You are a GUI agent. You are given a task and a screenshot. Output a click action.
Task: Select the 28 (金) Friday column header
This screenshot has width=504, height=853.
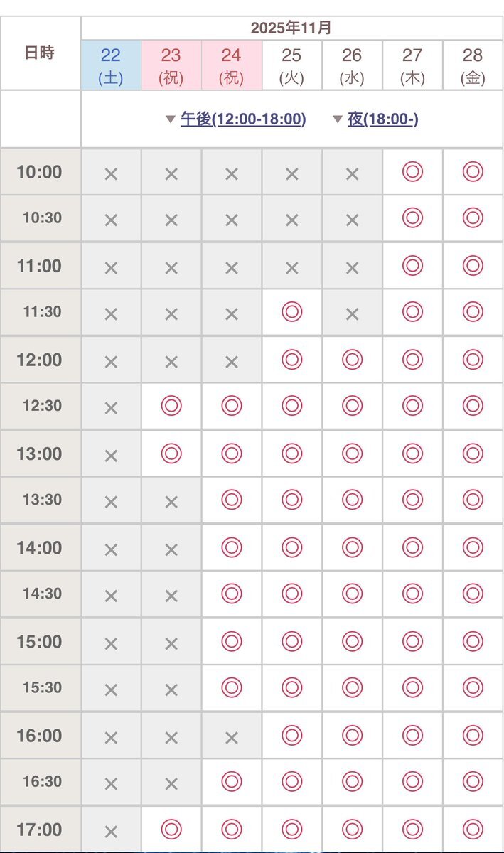(x=473, y=65)
